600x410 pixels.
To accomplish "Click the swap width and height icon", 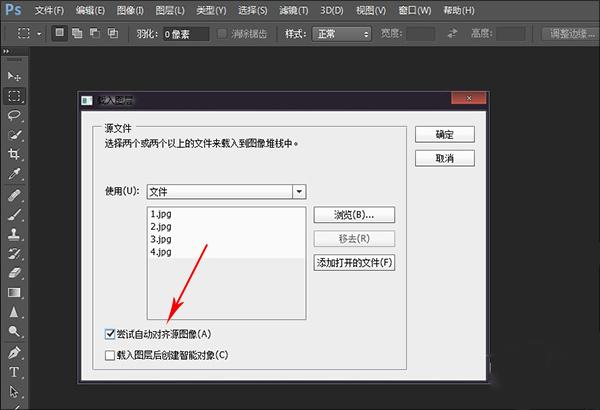I will 452,34.
